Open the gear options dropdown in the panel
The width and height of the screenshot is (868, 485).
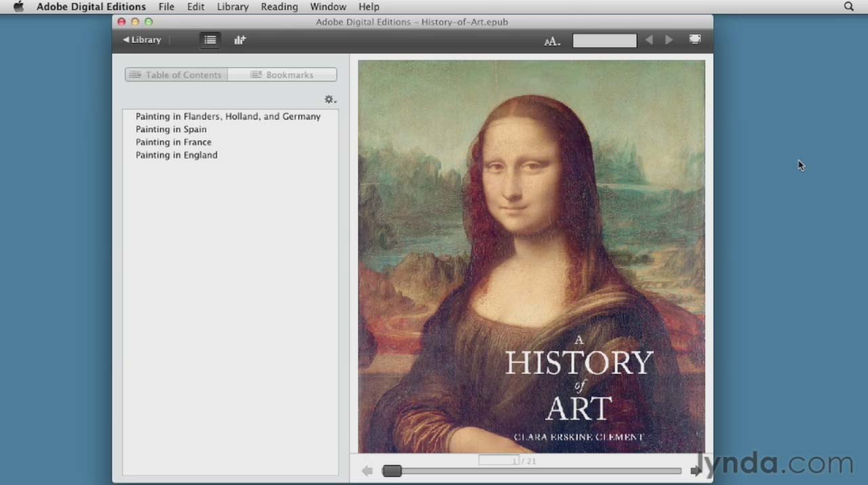coord(330,100)
